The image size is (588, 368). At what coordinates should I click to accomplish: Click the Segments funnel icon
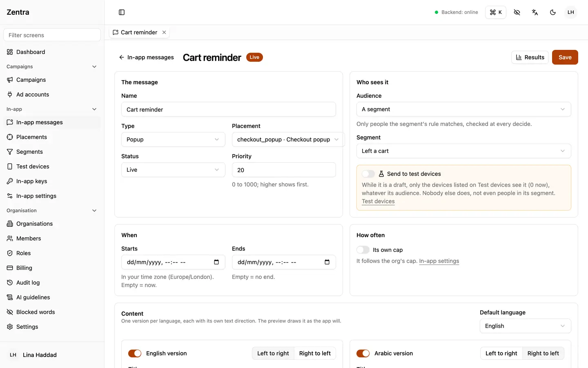click(x=10, y=152)
